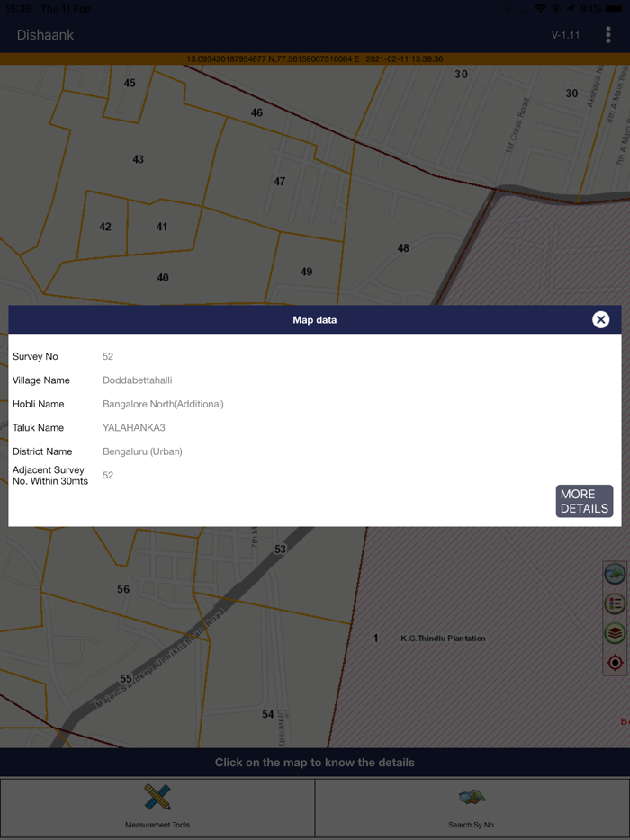Select the adjacent survey value 52
This screenshot has width=630, height=840.
point(108,475)
